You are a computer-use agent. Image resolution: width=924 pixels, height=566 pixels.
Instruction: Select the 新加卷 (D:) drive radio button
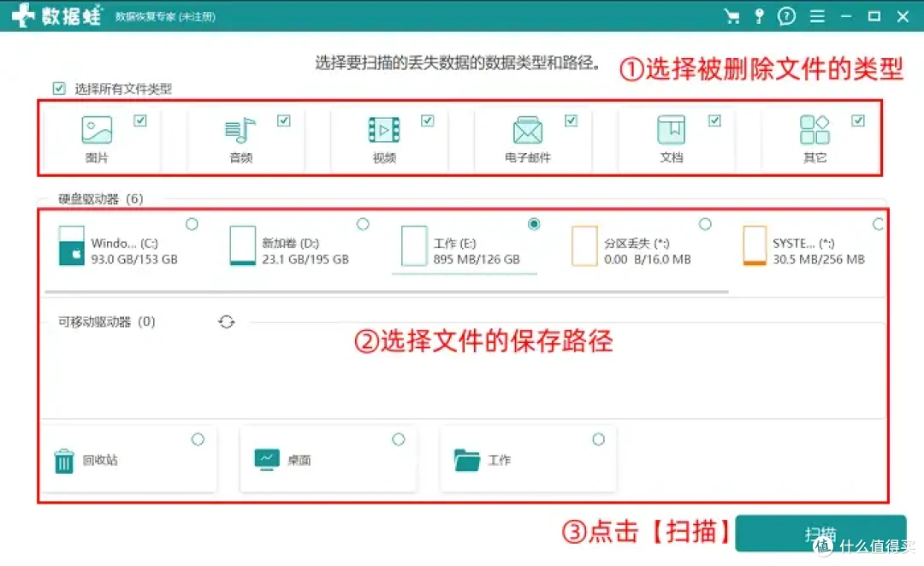[363, 224]
